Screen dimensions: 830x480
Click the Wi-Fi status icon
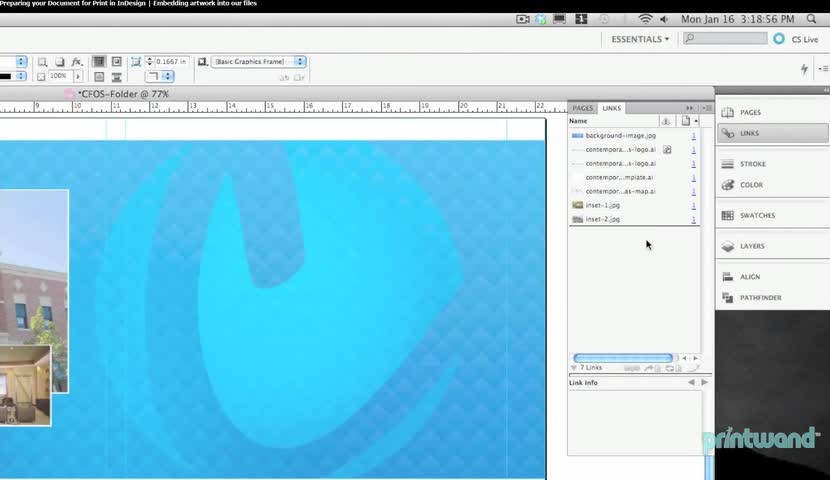point(645,19)
